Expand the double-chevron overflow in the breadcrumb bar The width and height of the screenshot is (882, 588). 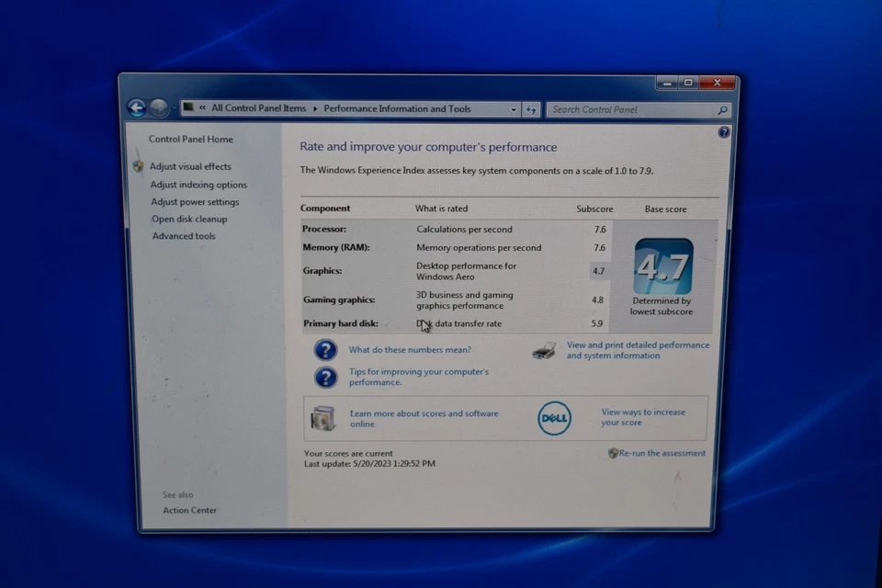click(x=200, y=108)
